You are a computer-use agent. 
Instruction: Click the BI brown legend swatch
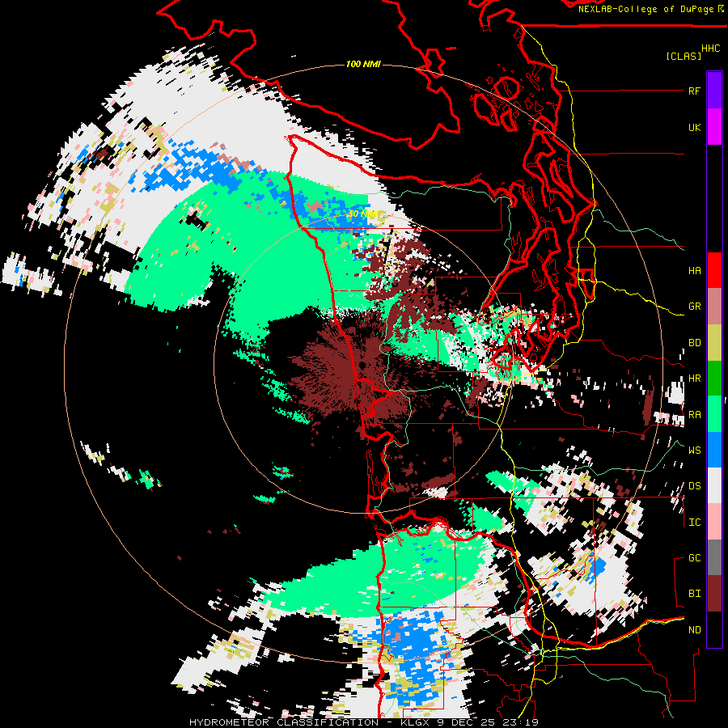pyautogui.click(x=714, y=594)
